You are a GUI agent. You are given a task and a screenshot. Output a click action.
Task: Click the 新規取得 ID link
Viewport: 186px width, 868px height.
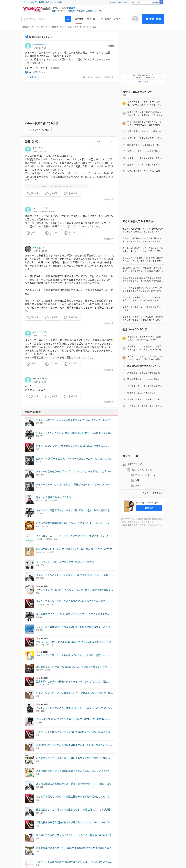point(71,8)
